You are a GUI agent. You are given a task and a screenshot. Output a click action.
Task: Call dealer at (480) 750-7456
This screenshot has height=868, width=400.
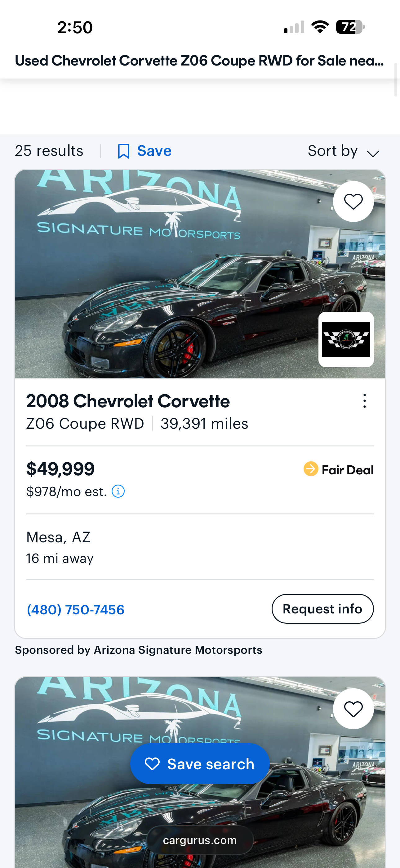(x=76, y=609)
